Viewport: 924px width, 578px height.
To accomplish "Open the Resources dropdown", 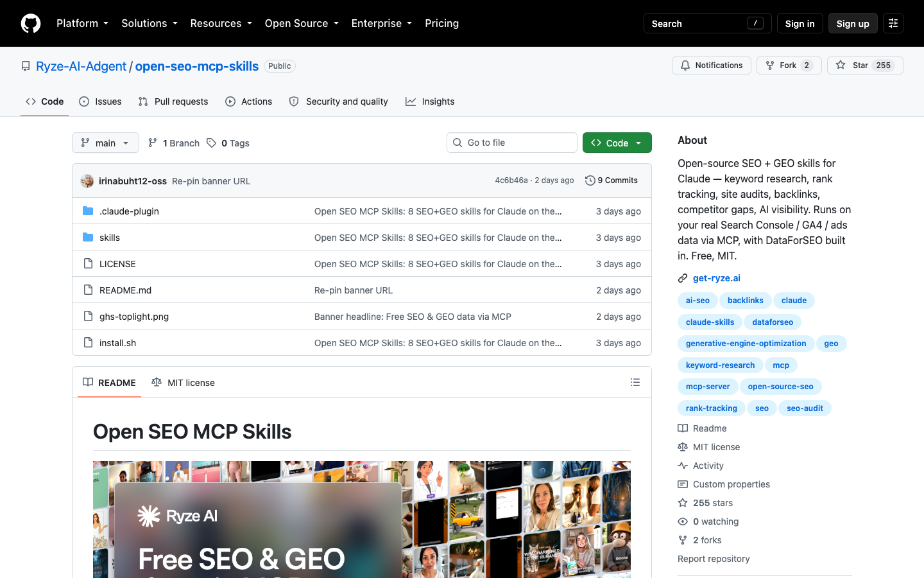I will click(221, 23).
